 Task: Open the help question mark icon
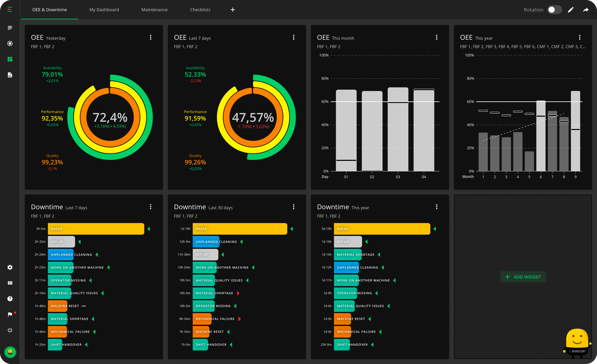pos(10,299)
